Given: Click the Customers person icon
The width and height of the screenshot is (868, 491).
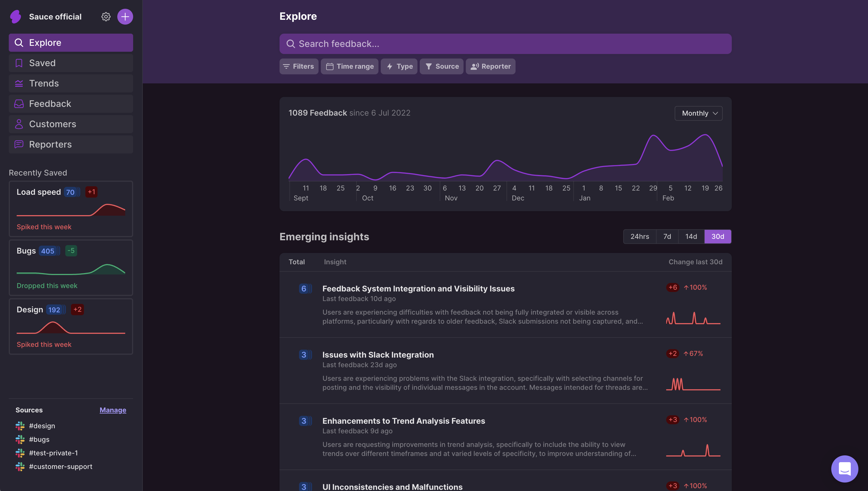Looking at the screenshot, I should [x=19, y=124].
